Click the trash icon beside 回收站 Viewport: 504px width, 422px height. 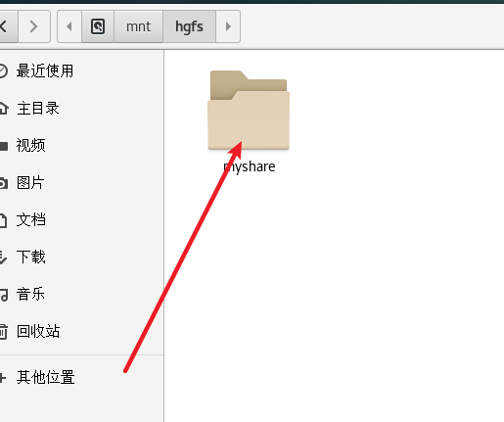3,332
